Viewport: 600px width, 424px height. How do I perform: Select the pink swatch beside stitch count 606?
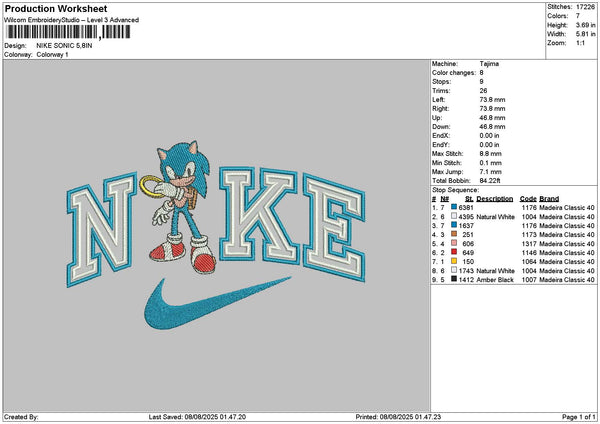pyautogui.click(x=454, y=243)
